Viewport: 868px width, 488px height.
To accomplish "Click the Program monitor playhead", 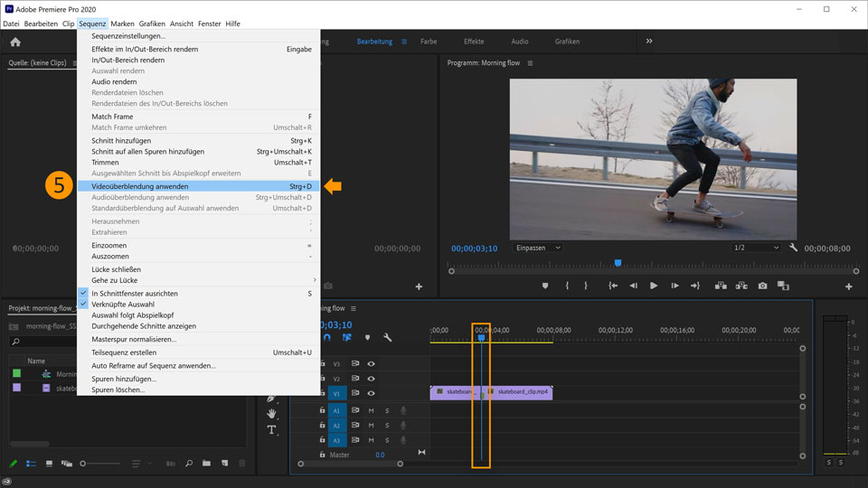I will (618, 263).
